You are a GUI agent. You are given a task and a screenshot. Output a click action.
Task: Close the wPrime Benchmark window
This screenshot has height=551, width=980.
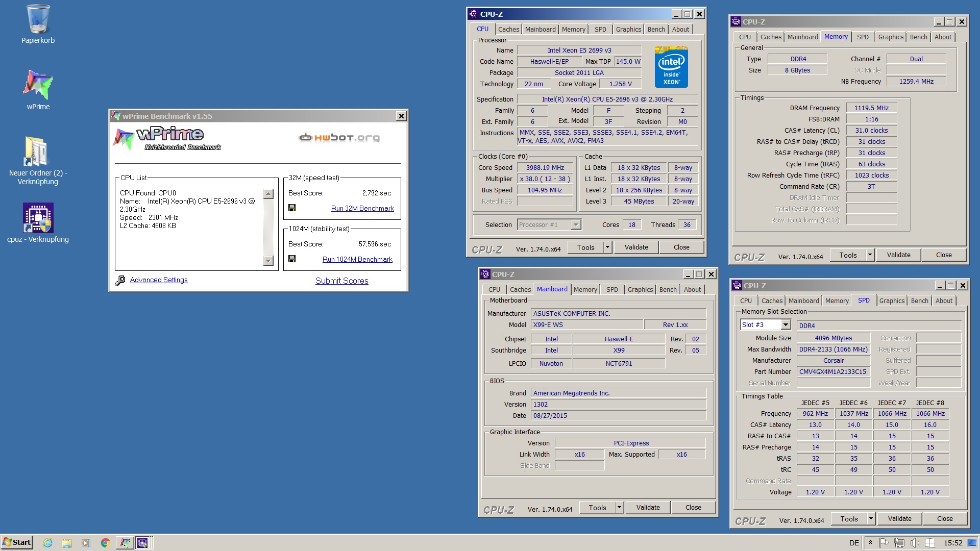401,116
